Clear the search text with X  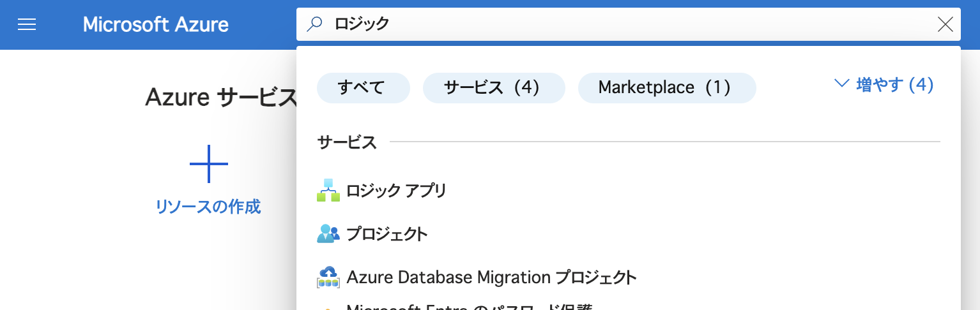click(x=945, y=25)
